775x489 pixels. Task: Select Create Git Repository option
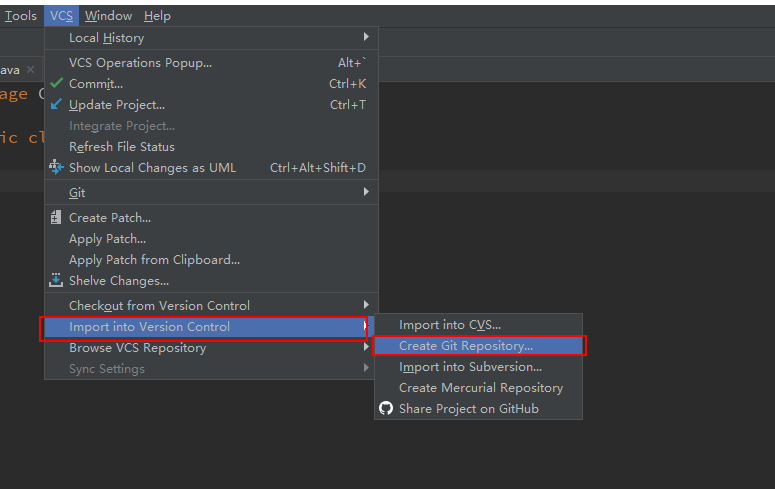466,346
